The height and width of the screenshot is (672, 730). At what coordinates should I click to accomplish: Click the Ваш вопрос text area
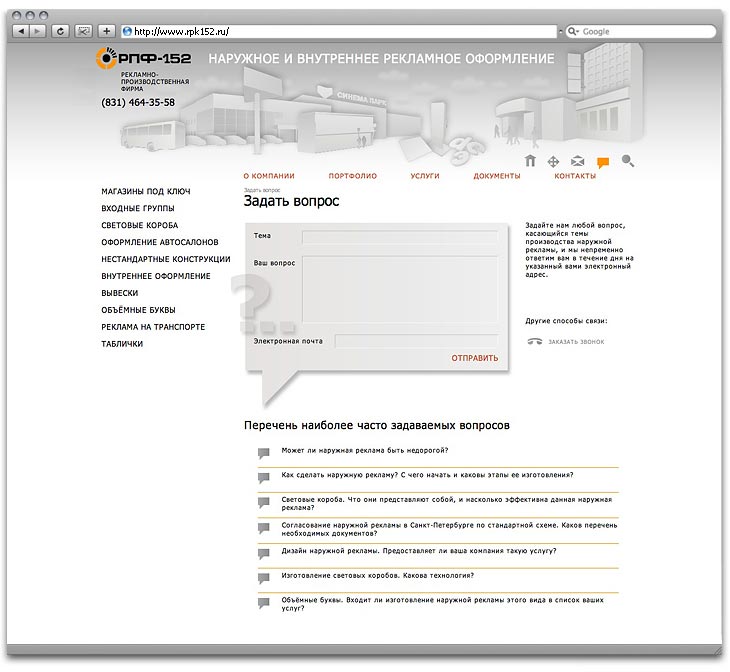pyautogui.click(x=400, y=290)
